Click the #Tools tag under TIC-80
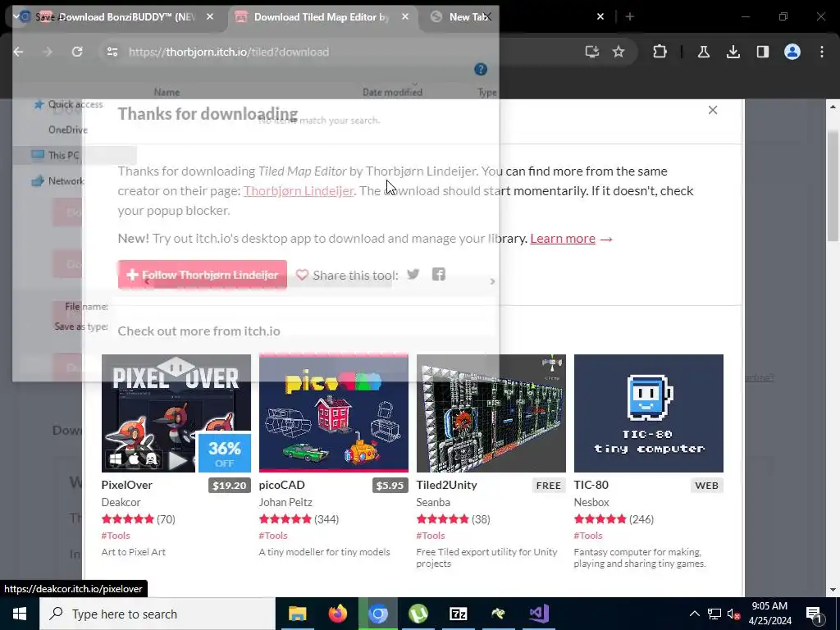Image resolution: width=840 pixels, height=630 pixels. point(588,535)
